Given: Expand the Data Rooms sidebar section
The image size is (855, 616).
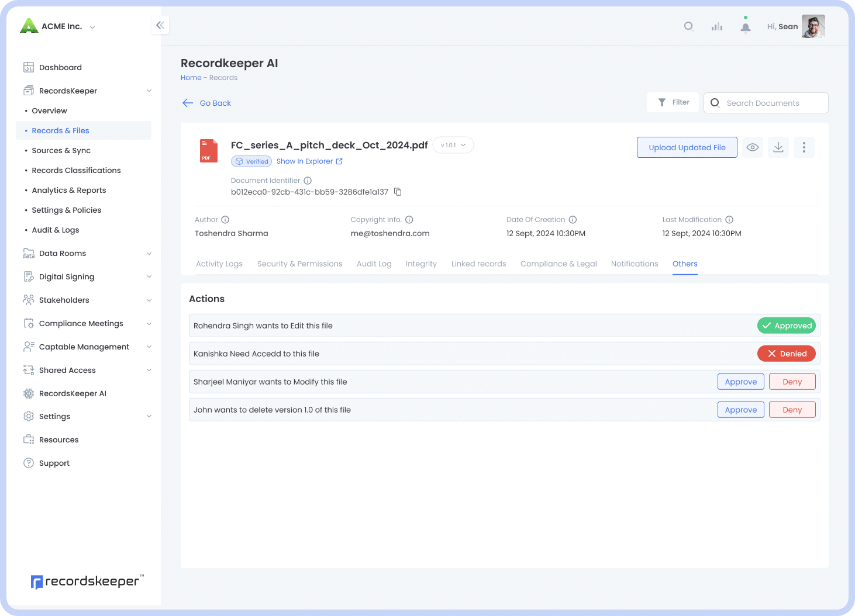Looking at the screenshot, I should click(149, 254).
